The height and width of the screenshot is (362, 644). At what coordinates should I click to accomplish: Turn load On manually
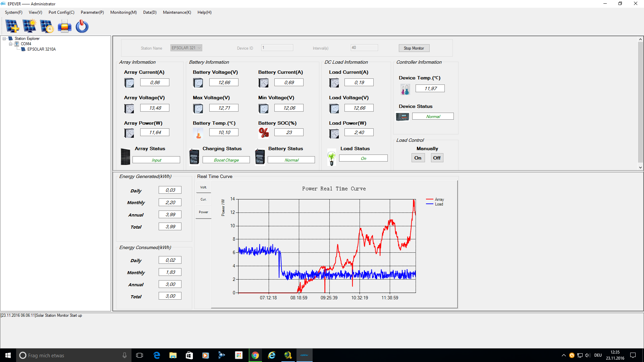coord(418,158)
